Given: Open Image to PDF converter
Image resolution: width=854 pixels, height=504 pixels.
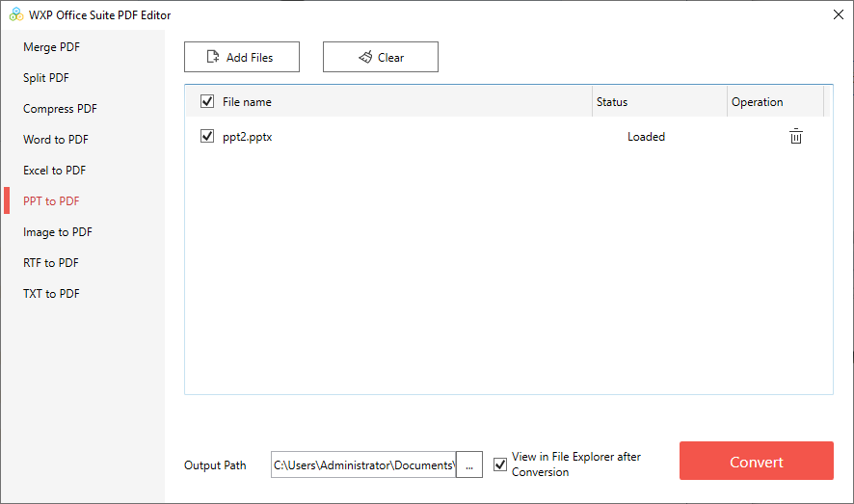Looking at the screenshot, I should click(58, 232).
